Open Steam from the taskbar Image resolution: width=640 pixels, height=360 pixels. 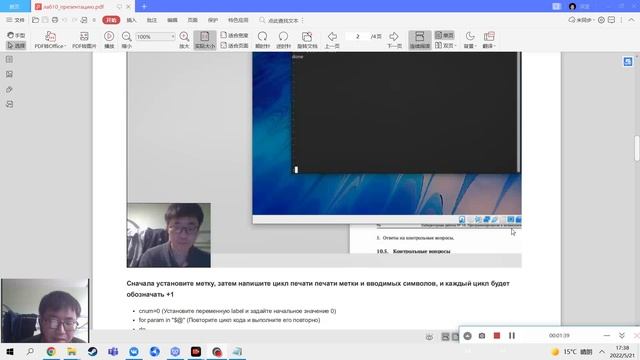(x=93, y=351)
